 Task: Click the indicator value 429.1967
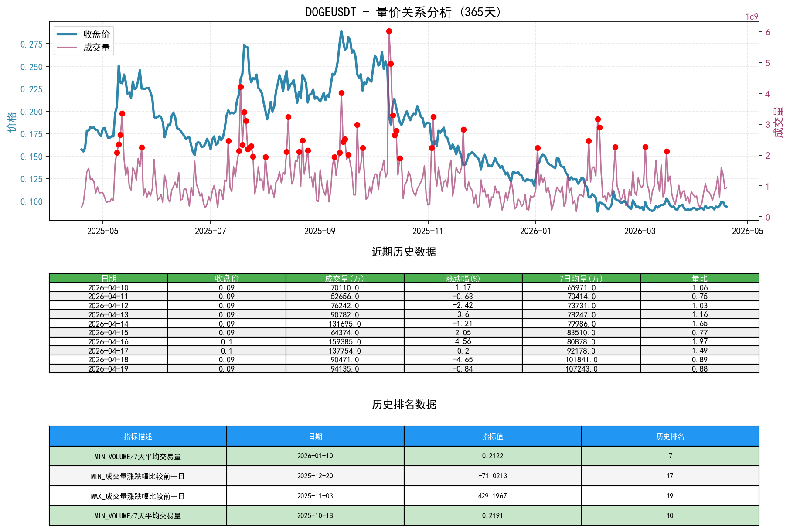pos(493,496)
